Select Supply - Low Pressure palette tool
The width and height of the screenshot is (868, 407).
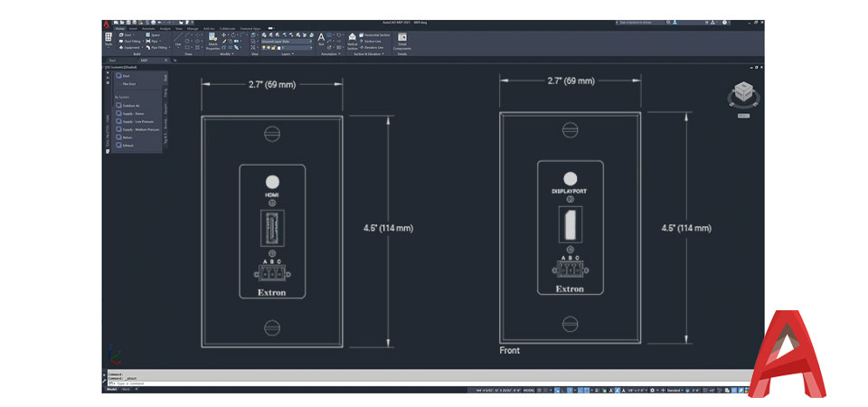point(135,122)
